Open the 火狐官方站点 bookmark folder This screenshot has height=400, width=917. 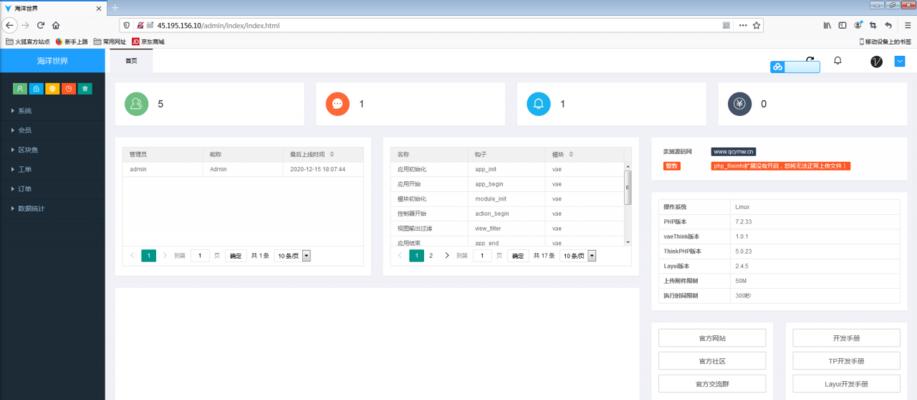(28, 42)
